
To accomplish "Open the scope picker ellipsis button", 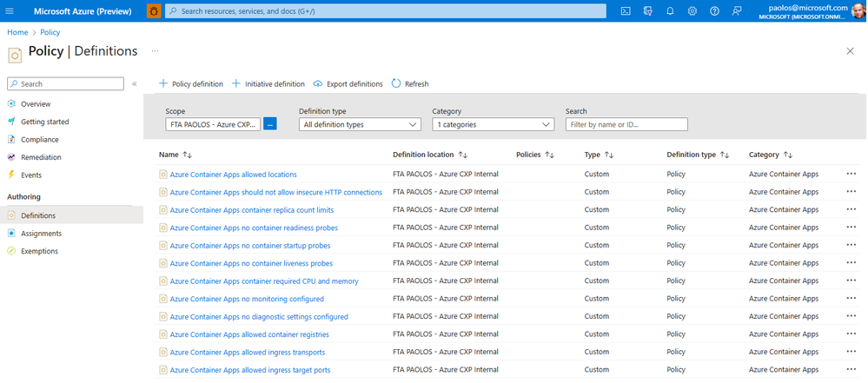I will pyautogui.click(x=270, y=124).
